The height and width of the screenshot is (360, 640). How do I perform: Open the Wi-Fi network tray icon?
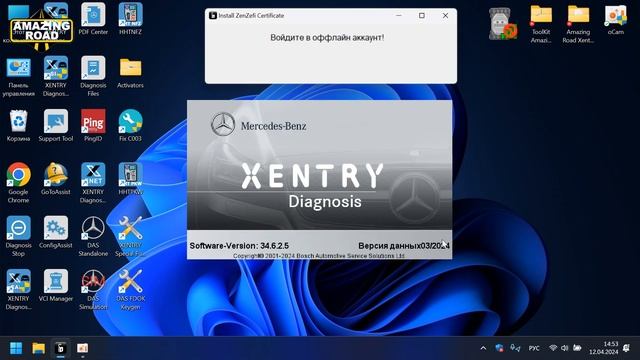click(x=553, y=348)
